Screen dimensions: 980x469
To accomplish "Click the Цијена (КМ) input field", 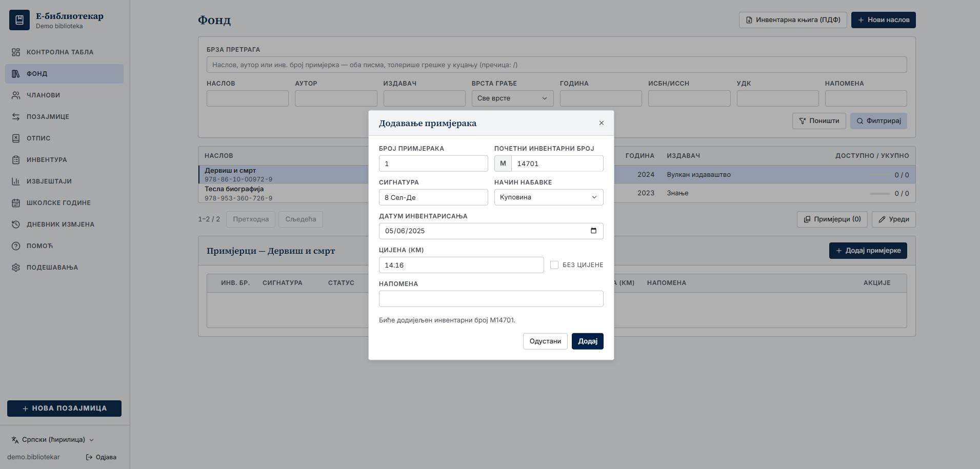I will click(x=461, y=265).
